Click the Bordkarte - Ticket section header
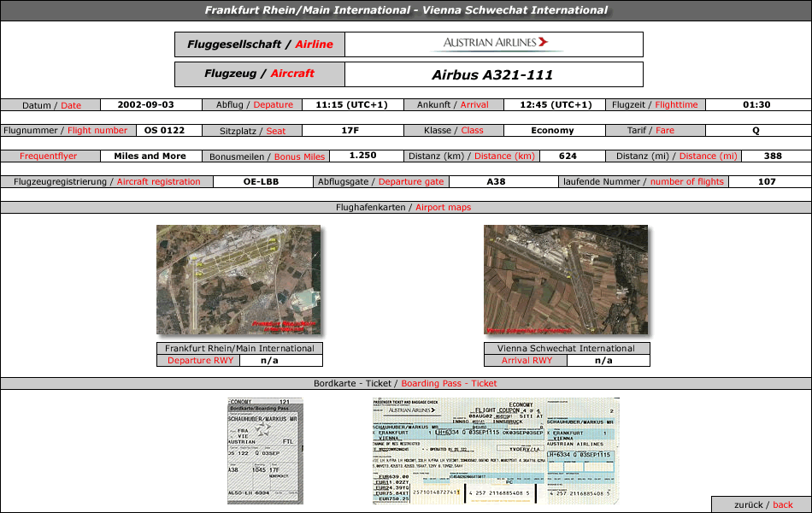Viewport: 812px width, 513px height. pos(406,383)
